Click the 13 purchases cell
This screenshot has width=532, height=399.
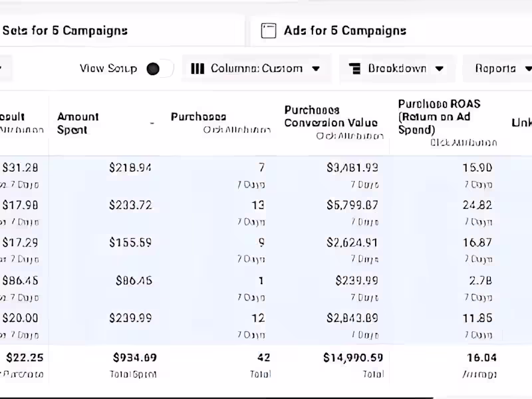[257, 205]
